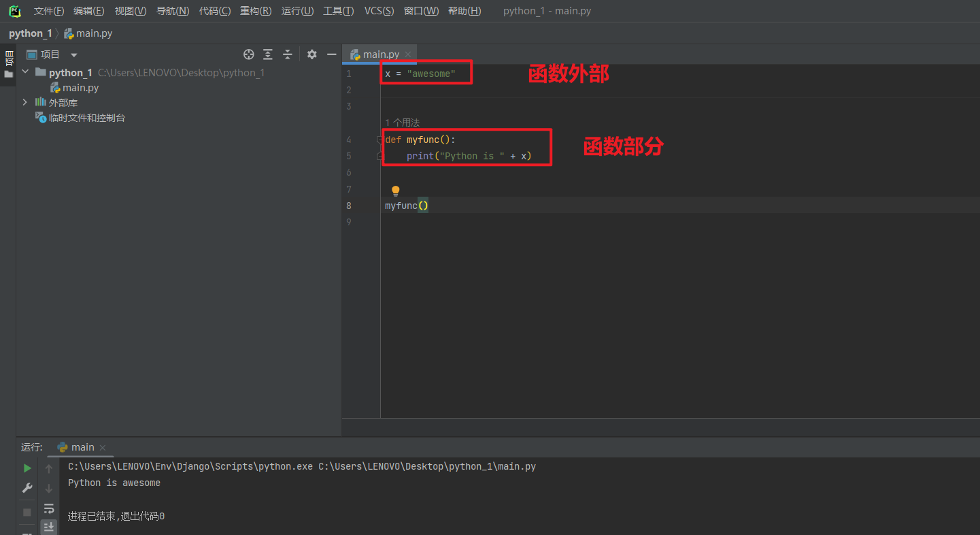Open the 视图(V) menu
This screenshot has width=980, height=535.
coord(131,11)
